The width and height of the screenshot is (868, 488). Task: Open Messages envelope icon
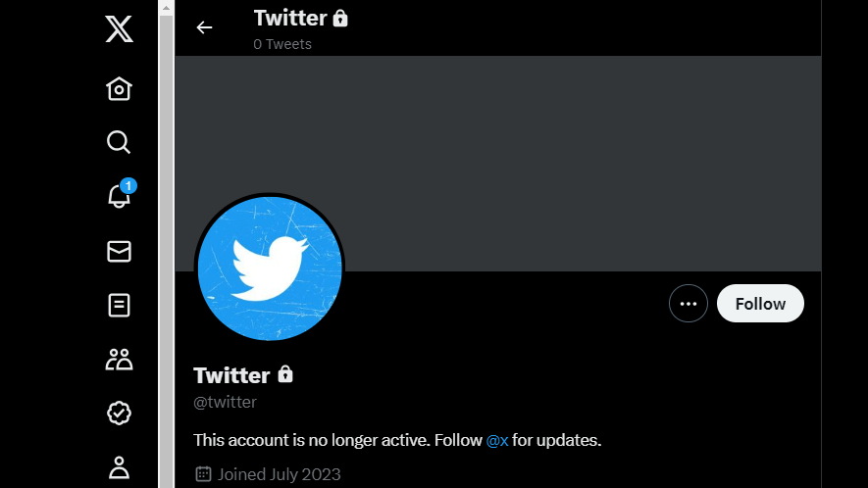click(119, 251)
